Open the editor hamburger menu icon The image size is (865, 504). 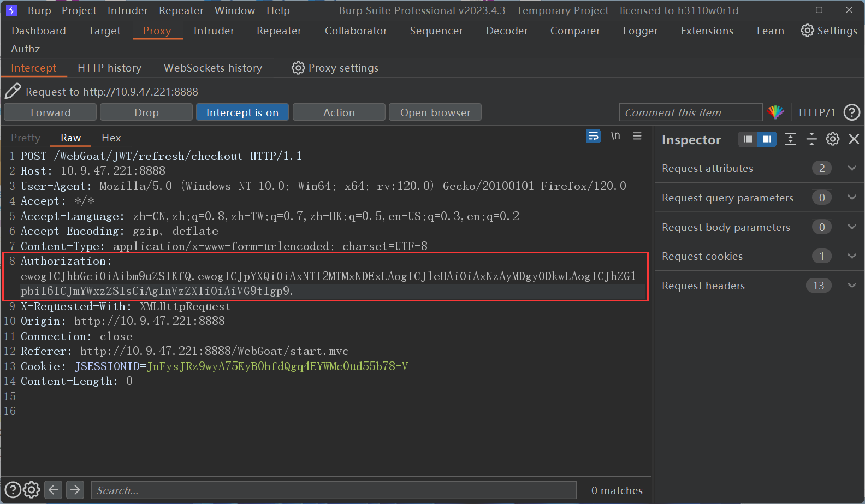637,136
